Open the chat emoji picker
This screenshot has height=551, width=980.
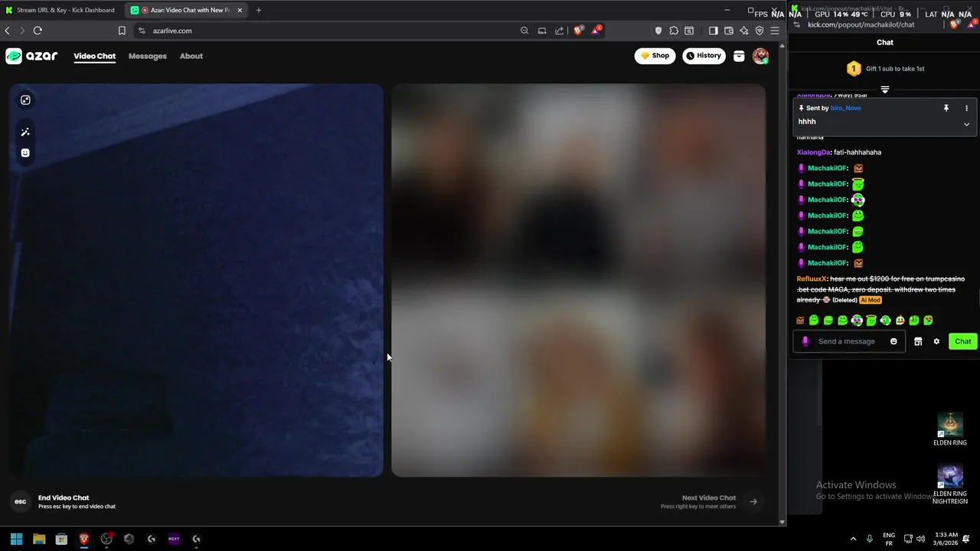[893, 341]
